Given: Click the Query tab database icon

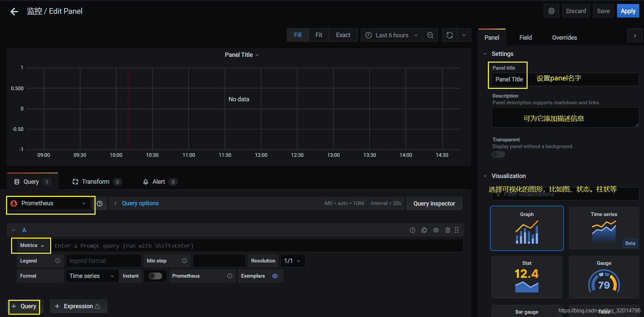Looking at the screenshot, I should [x=17, y=182].
